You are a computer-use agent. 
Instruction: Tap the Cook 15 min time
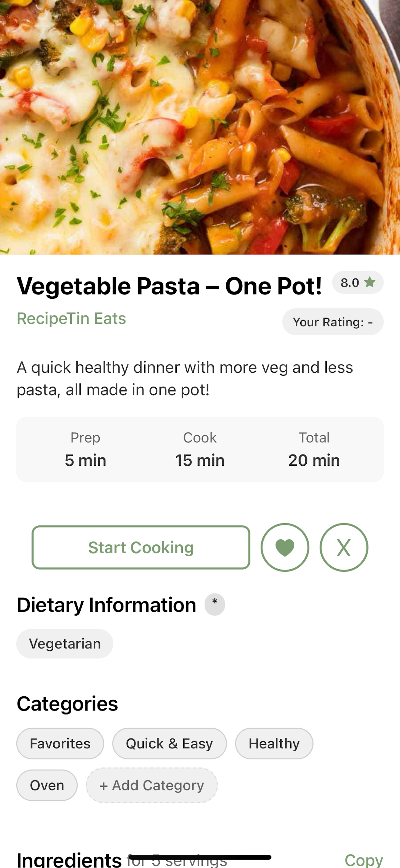click(x=200, y=449)
